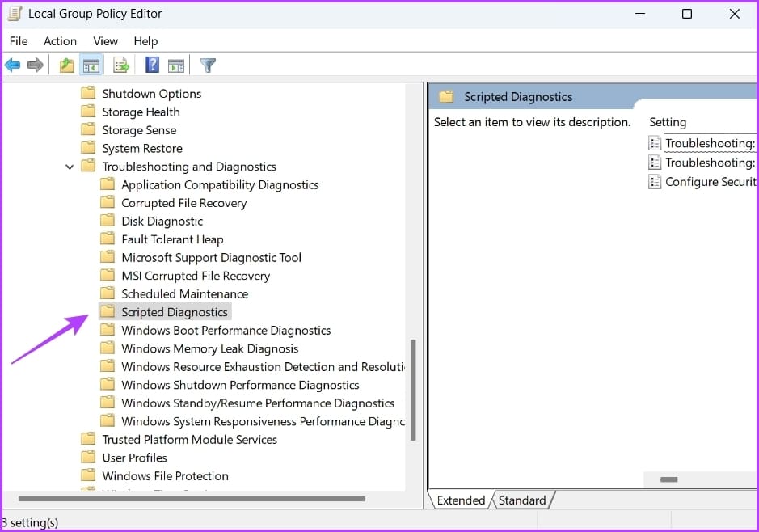
Task: Click the Corrupted File Recovery folder icon
Action: tap(107, 202)
